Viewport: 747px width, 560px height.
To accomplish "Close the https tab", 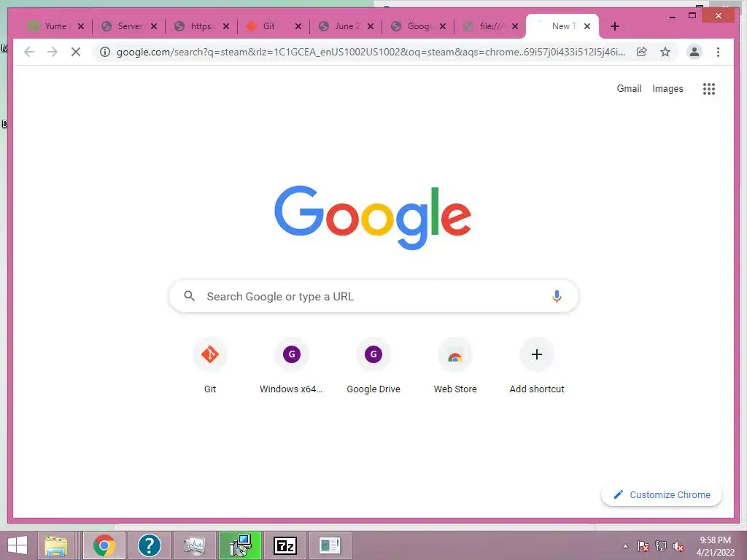I will coord(226,26).
